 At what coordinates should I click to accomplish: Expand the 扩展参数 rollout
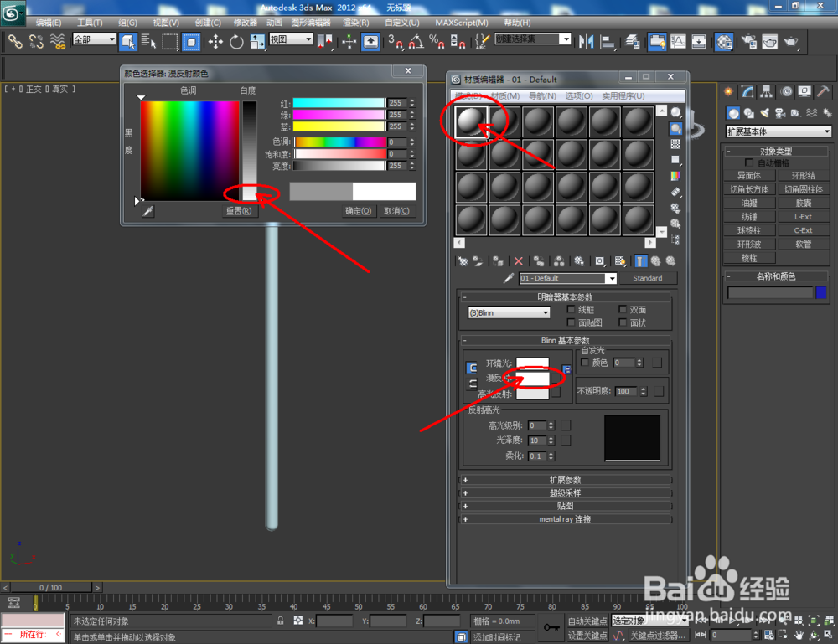point(565,480)
